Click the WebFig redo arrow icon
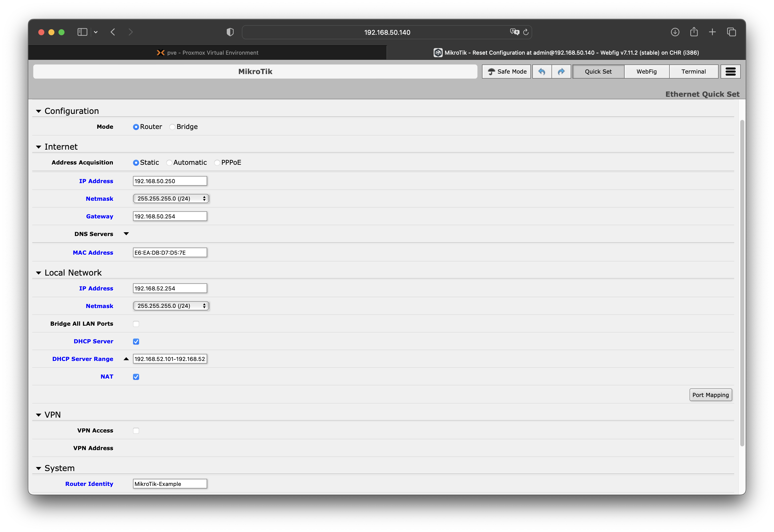Image resolution: width=774 pixels, height=532 pixels. (x=561, y=71)
